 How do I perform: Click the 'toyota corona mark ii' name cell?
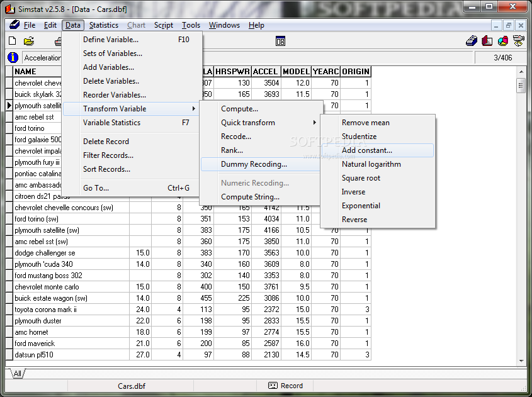[x=71, y=310]
